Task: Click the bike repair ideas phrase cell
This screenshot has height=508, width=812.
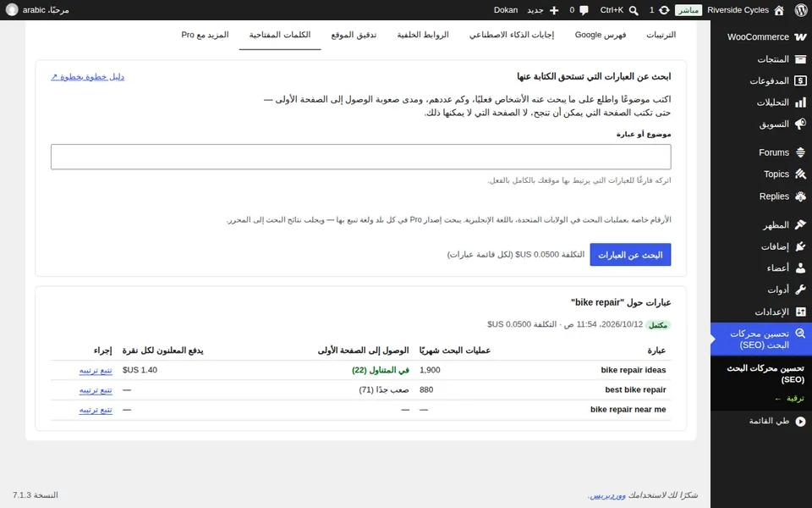Action: click(x=634, y=370)
